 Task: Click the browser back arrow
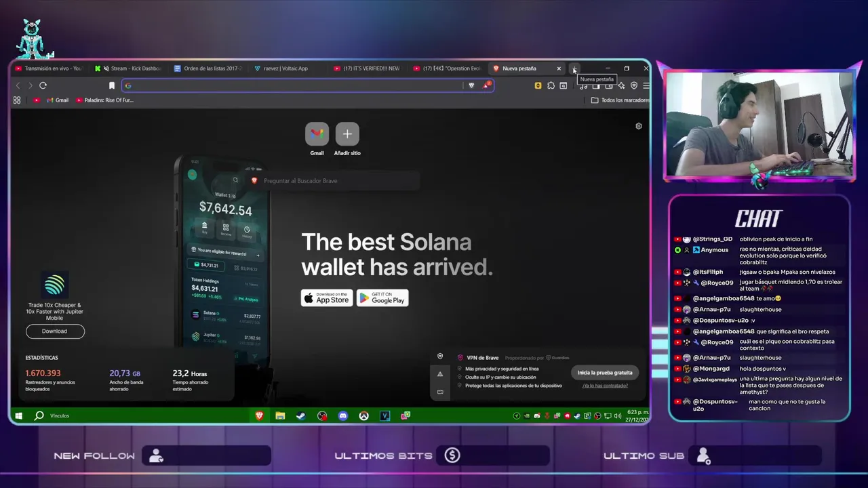pos(18,85)
